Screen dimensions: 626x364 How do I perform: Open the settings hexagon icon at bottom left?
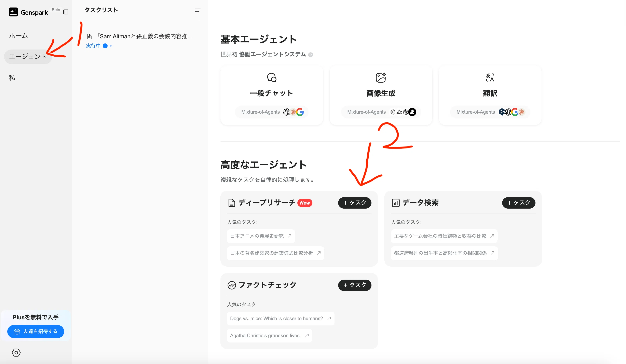click(16, 352)
